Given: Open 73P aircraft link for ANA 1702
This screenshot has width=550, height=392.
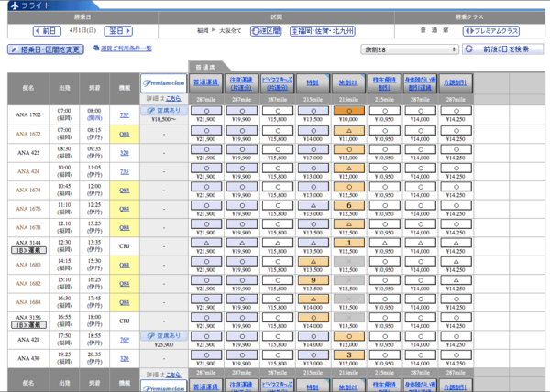Looking at the screenshot, I should 125,114.
